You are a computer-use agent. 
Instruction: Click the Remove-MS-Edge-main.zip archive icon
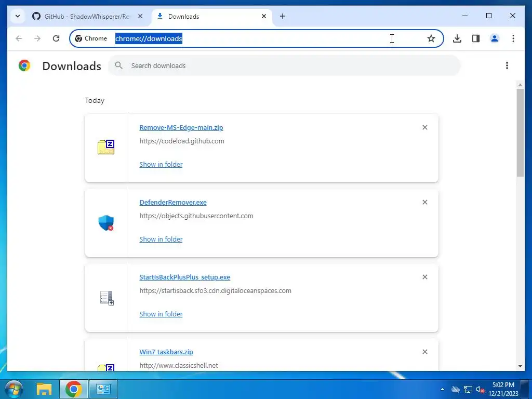[x=106, y=147]
